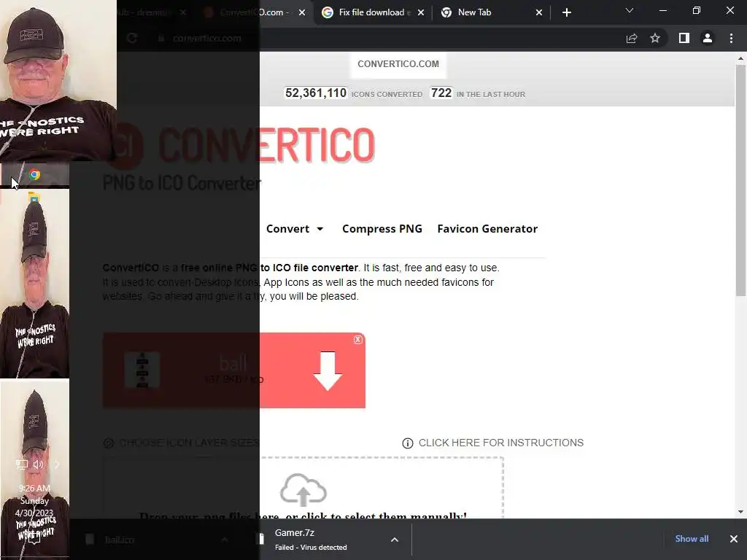The height and width of the screenshot is (560, 747).
Task: Click the Gamer.7z failed download item
Action: [309, 540]
